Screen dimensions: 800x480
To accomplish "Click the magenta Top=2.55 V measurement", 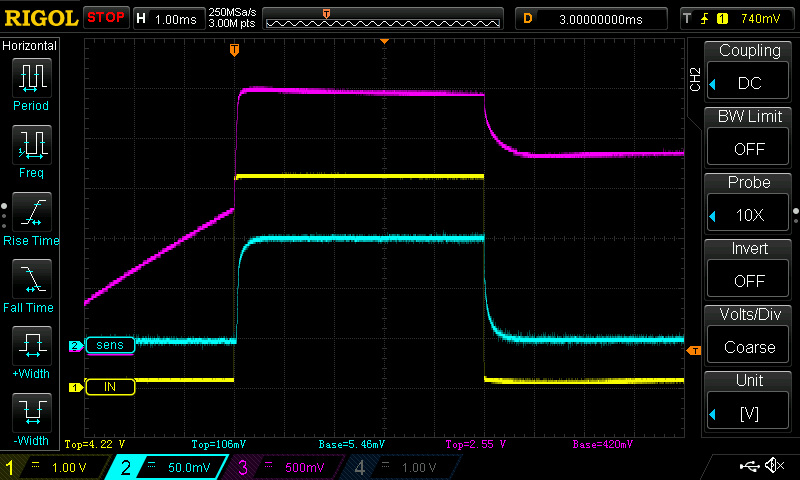I will point(476,444).
